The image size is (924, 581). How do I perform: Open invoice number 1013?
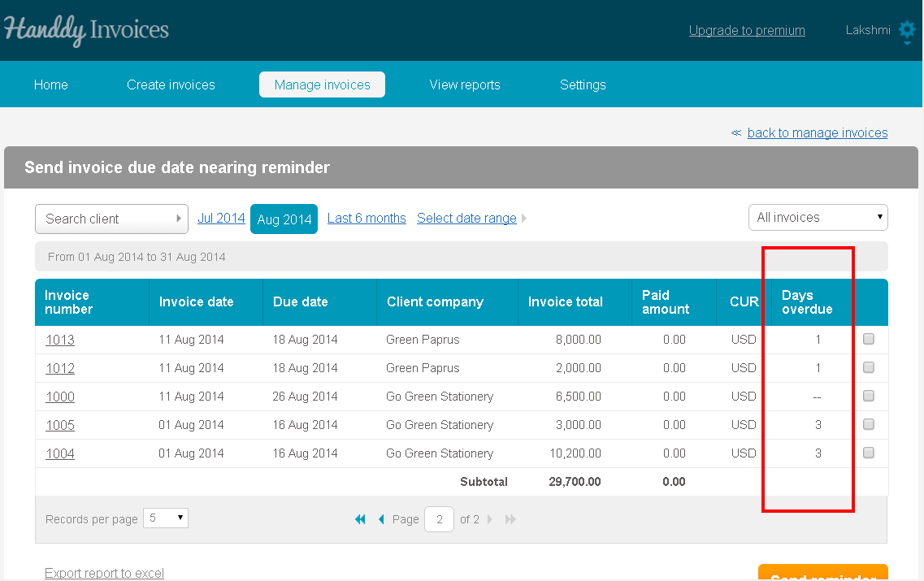pyautogui.click(x=60, y=340)
